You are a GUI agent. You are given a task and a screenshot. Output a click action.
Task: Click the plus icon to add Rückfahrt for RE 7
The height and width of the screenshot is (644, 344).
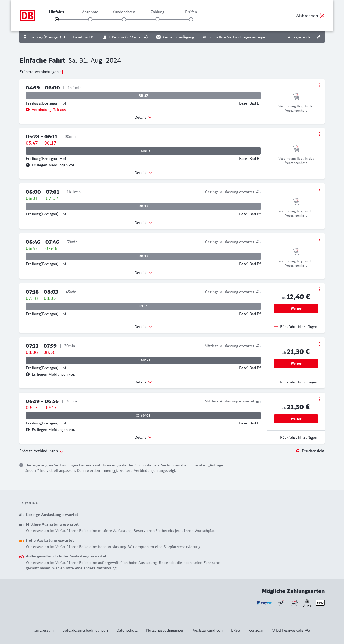[276, 326]
